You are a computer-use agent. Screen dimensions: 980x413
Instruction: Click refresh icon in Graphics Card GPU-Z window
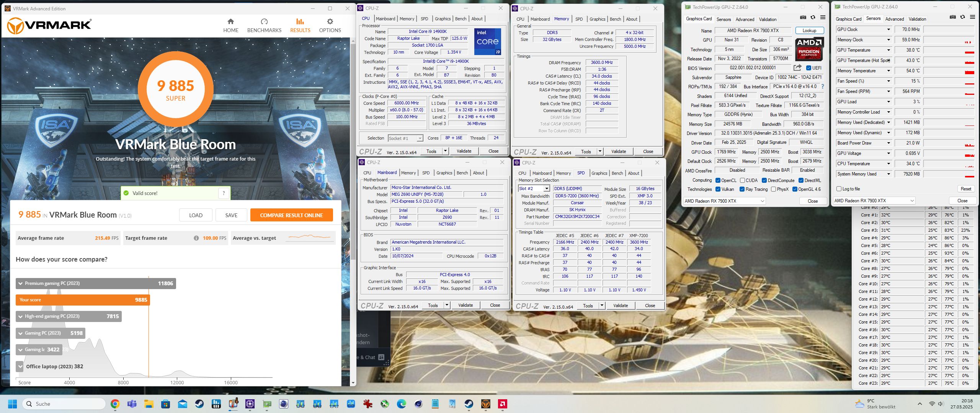point(813,17)
